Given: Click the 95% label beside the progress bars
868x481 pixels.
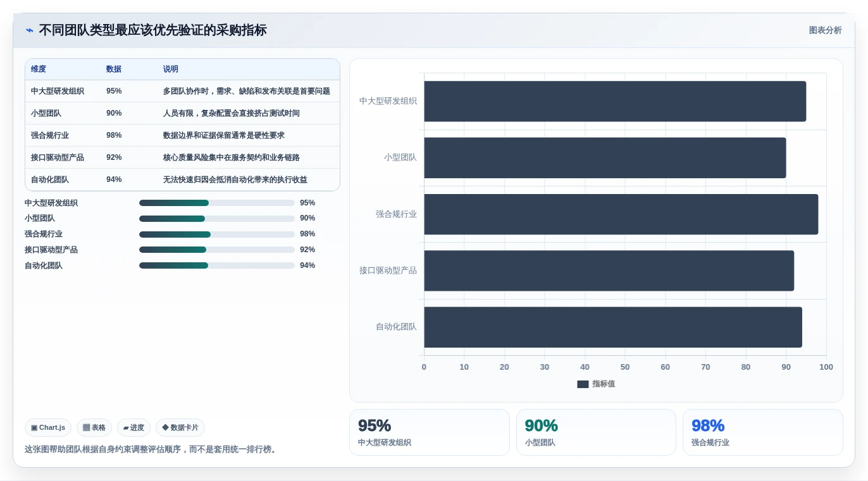Looking at the screenshot, I should (307, 203).
